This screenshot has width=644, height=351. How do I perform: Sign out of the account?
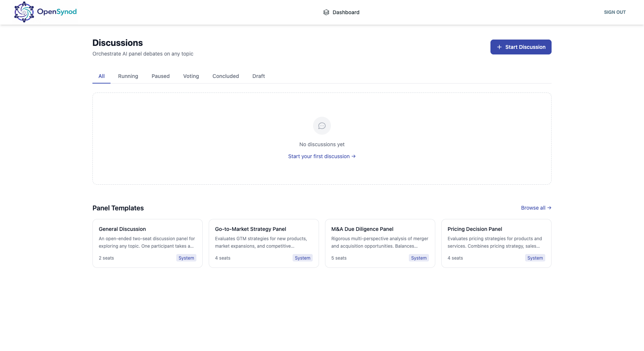pyautogui.click(x=615, y=12)
